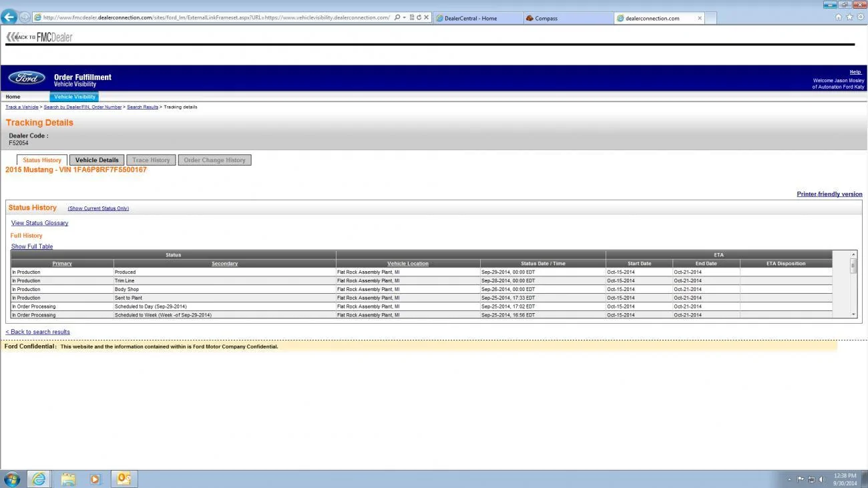Open the Favorites star icon
Screen dimensions: 868x488
tap(849, 17)
